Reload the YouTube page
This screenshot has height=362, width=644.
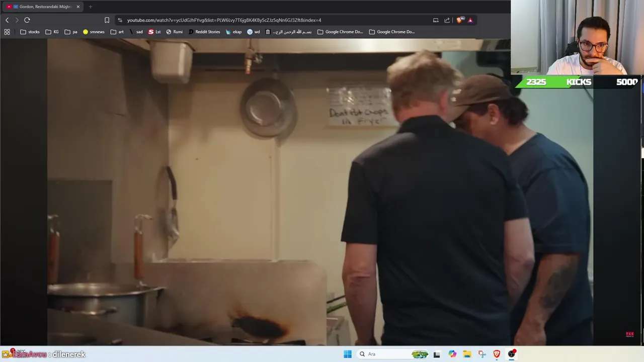[27, 20]
